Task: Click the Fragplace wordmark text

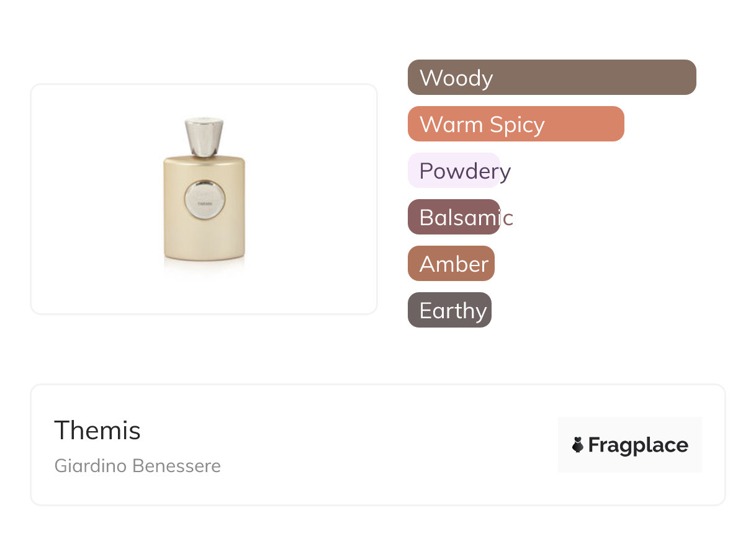Action: click(x=638, y=445)
